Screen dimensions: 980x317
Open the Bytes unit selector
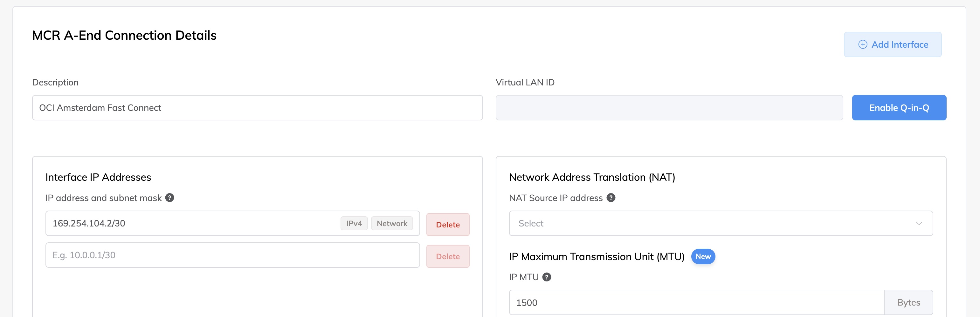coord(908,302)
